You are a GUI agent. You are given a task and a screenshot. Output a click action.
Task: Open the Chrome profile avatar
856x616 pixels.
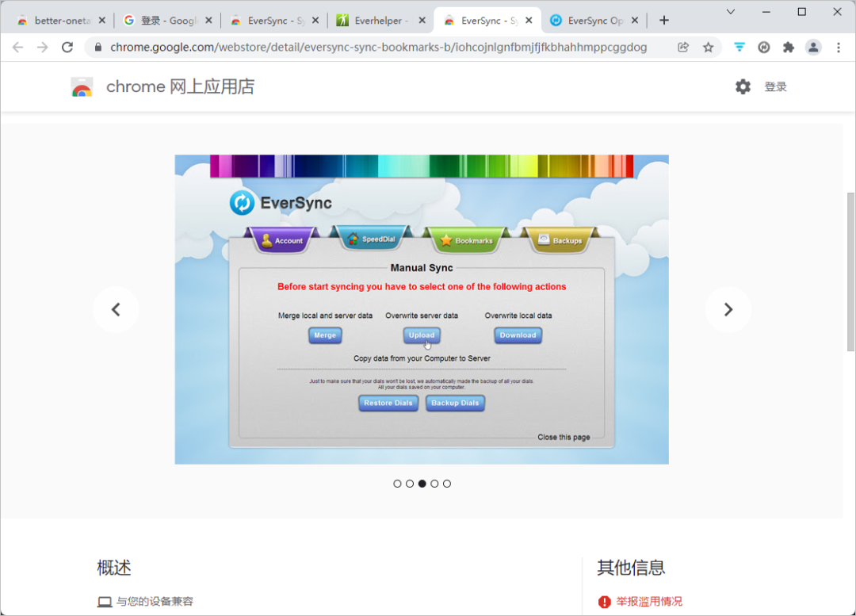tap(813, 48)
